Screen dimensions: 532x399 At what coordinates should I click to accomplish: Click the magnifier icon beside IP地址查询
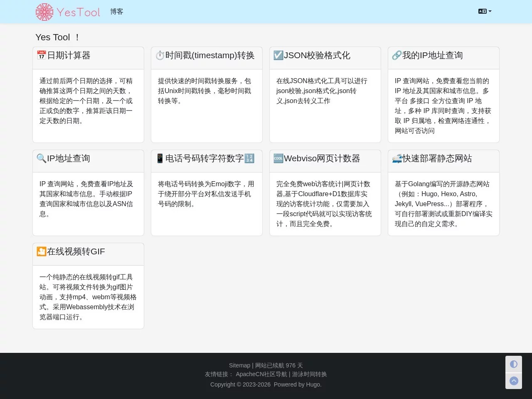point(42,158)
